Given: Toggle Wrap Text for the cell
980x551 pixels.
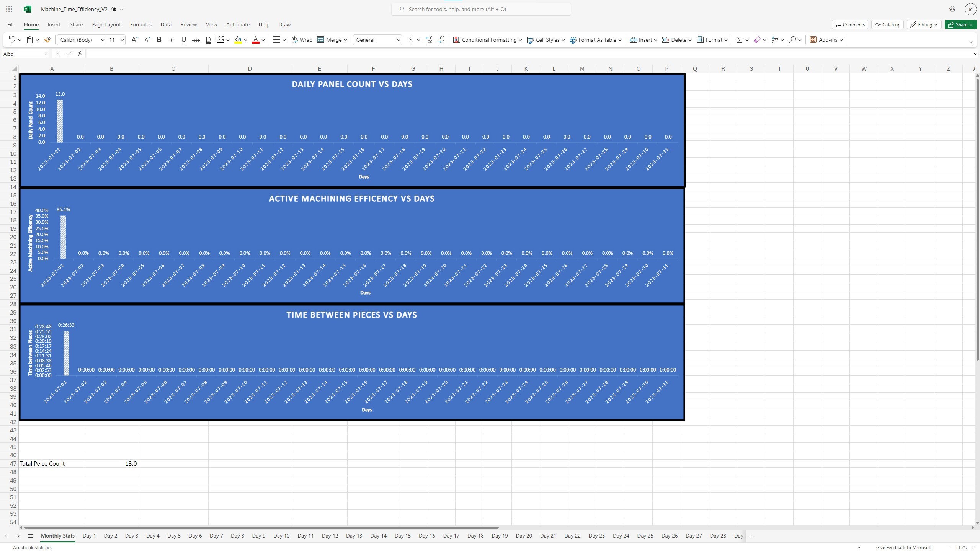Looking at the screenshot, I should pyautogui.click(x=302, y=39).
